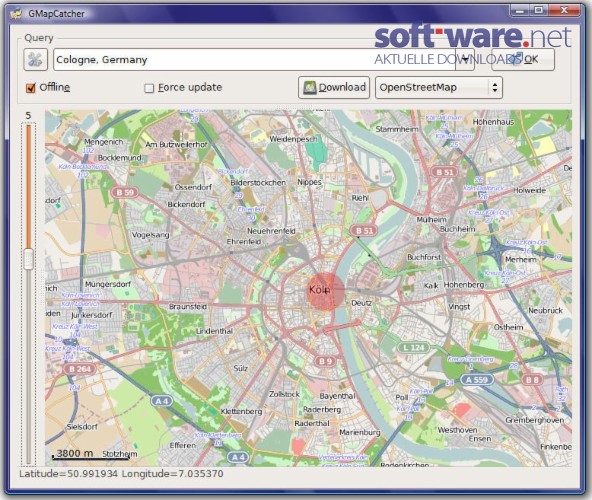592x500 pixels.
Task: Click the Nippes district label
Action: [x=310, y=182]
